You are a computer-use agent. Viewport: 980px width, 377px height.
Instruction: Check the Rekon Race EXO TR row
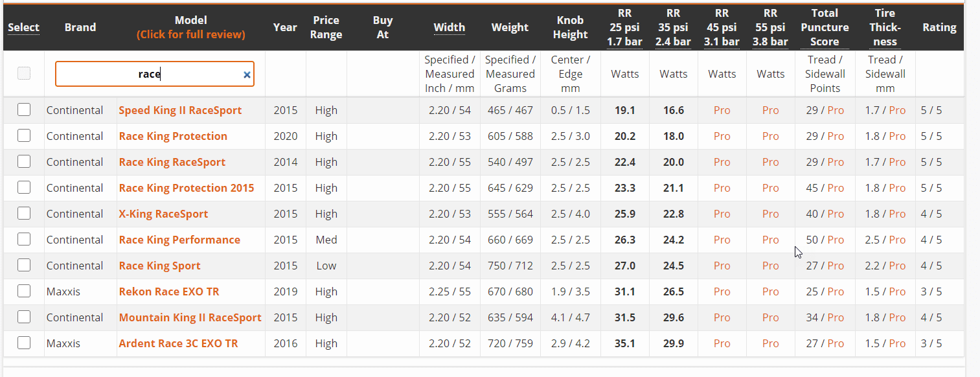pyautogui.click(x=24, y=291)
